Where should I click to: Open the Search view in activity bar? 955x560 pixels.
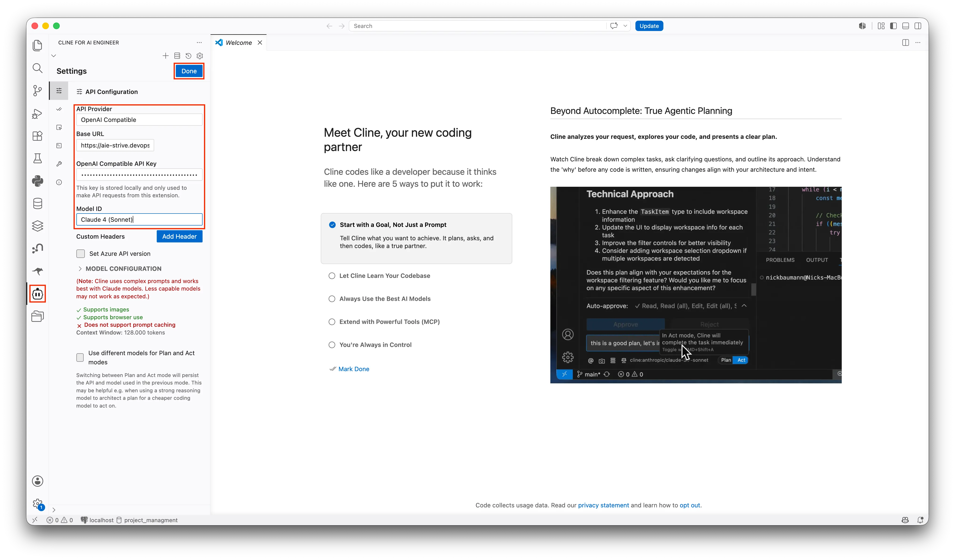tap(37, 68)
